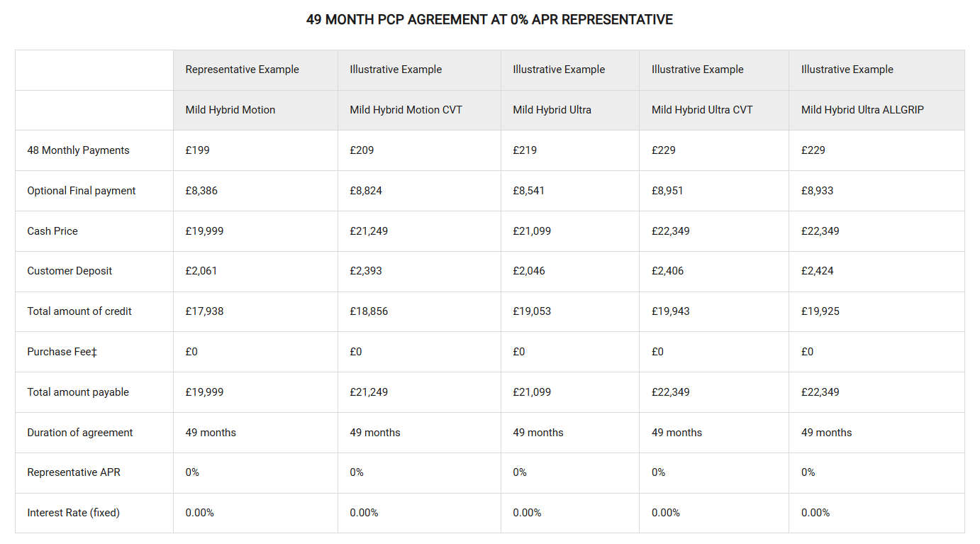Click the £199 monthly payment cell
Image resolution: width=980 pixels, height=544 pixels.
[x=197, y=150]
